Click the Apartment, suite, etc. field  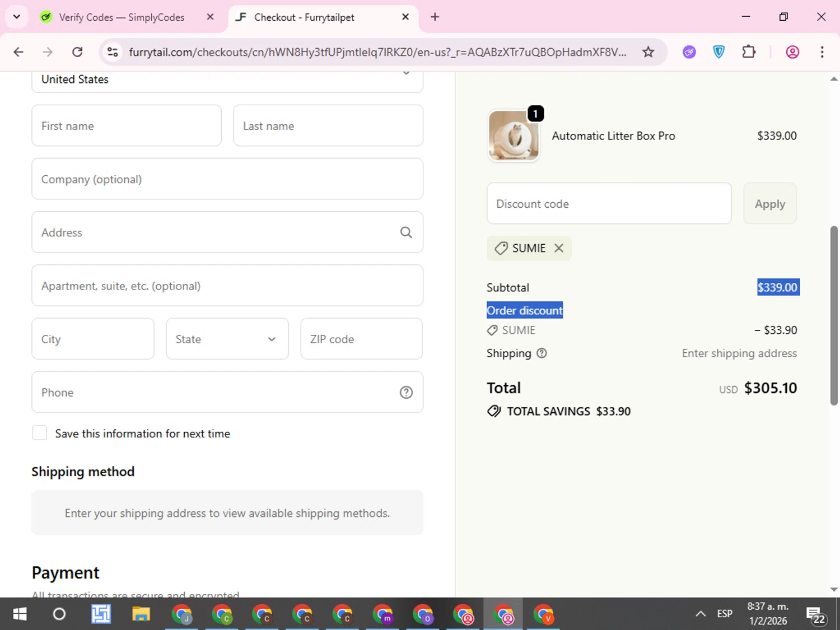[227, 286]
